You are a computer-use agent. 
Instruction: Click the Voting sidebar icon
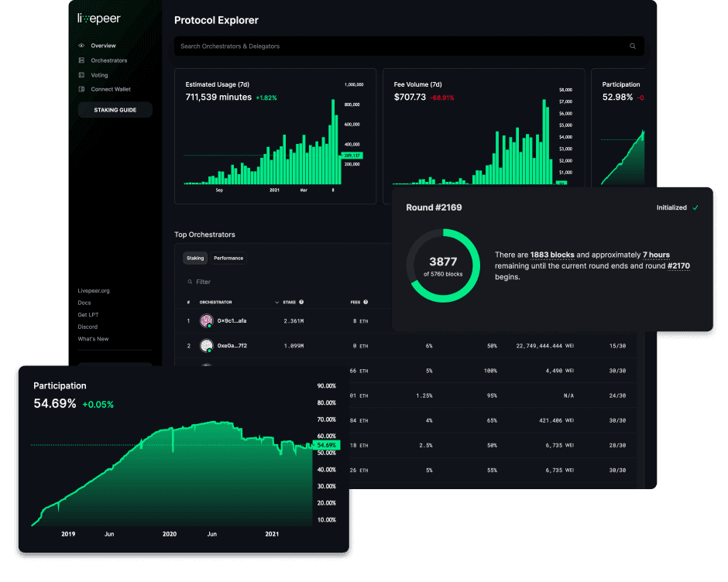click(81, 75)
